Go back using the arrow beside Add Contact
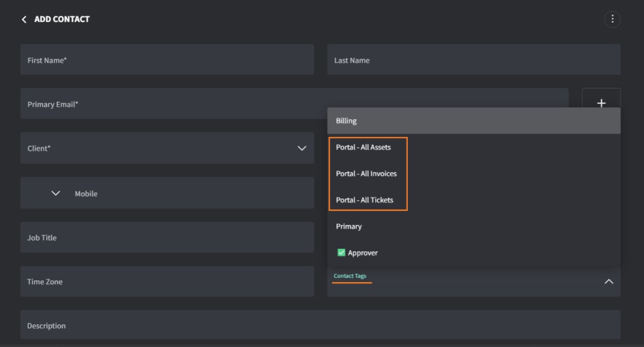644x347 pixels. pyautogui.click(x=24, y=19)
